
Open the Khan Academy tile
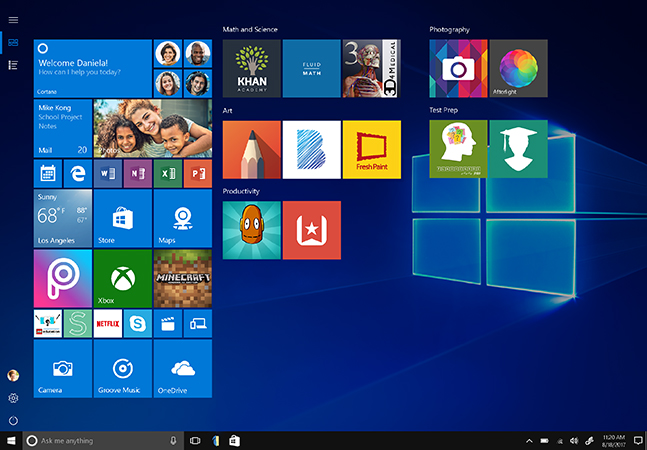pyautogui.click(x=252, y=68)
